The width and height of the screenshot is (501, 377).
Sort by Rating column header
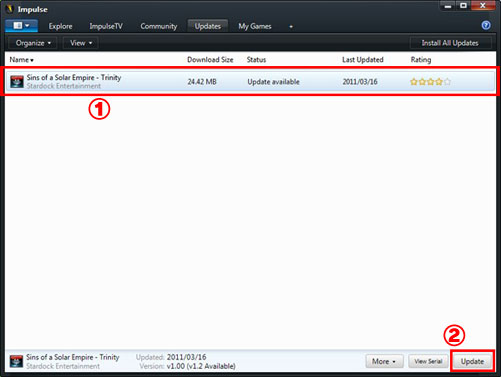(421, 60)
